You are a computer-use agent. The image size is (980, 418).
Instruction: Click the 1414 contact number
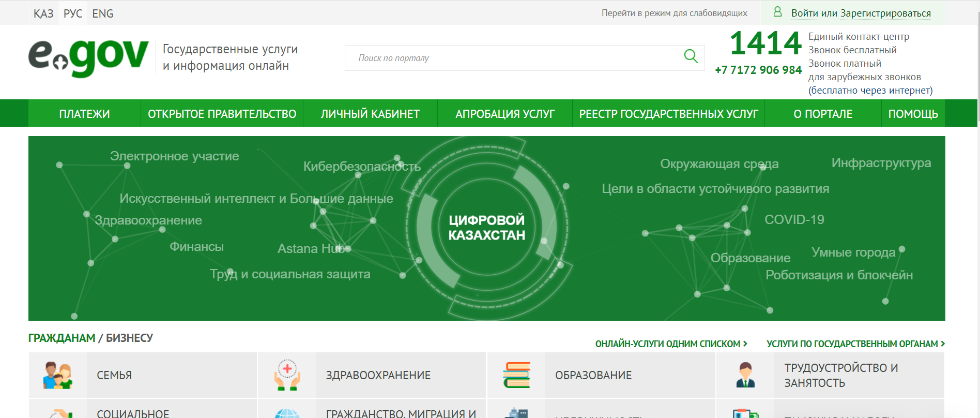coord(765,43)
